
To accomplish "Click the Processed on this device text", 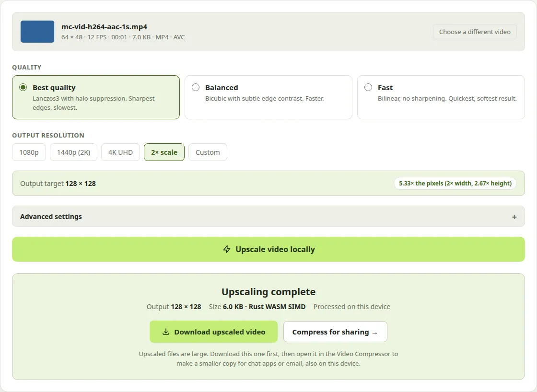I will (352, 307).
